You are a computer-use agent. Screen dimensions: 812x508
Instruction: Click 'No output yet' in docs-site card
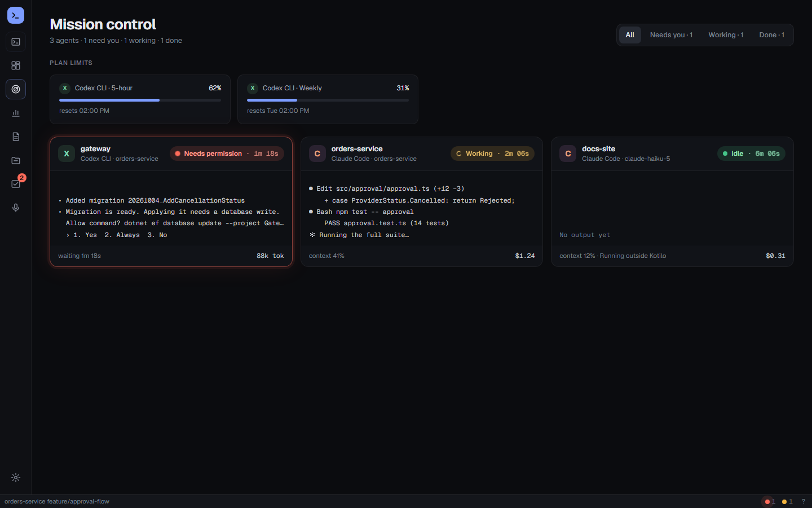pos(585,235)
